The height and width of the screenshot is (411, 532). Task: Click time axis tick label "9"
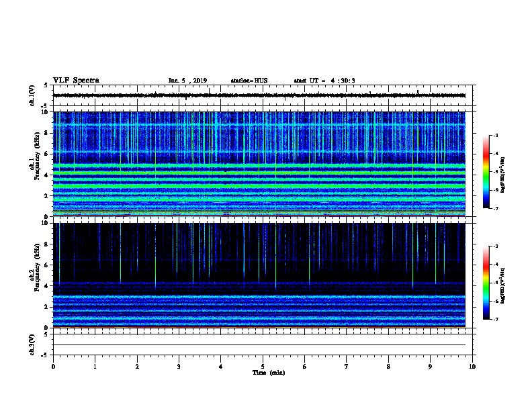pos(430,367)
